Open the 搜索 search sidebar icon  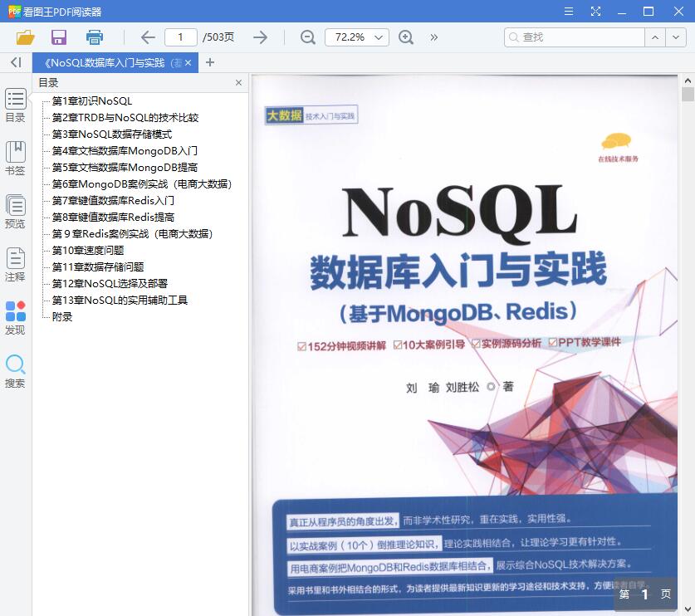(16, 371)
